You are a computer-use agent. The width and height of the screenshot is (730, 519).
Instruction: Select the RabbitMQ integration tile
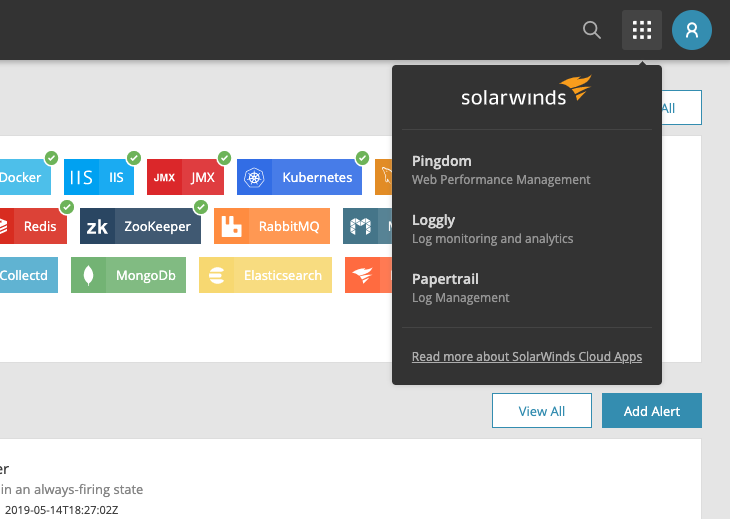pos(272,226)
